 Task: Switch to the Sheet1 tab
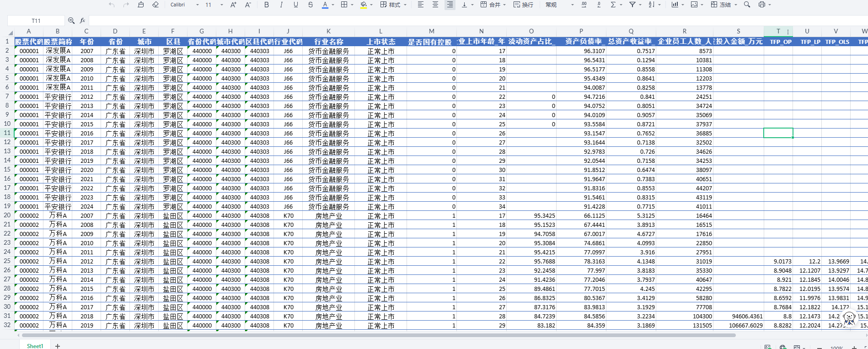point(35,346)
